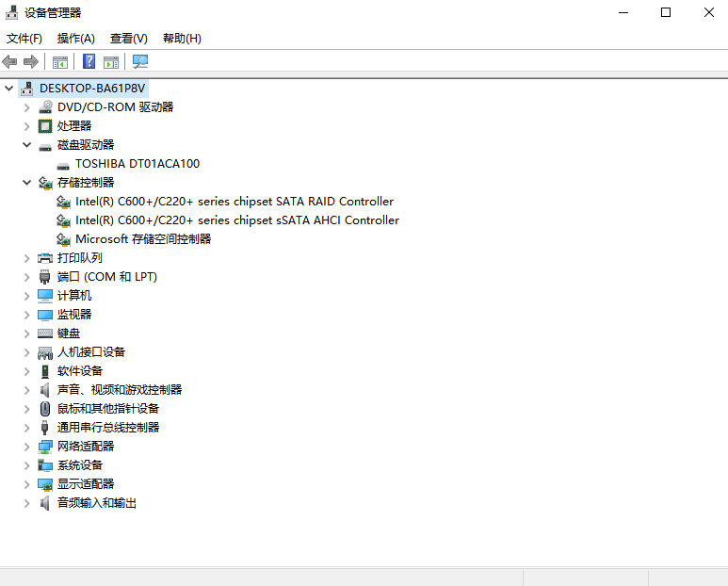Click the Back arrow toolbar icon
The width and height of the screenshot is (728, 586).
[9, 61]
